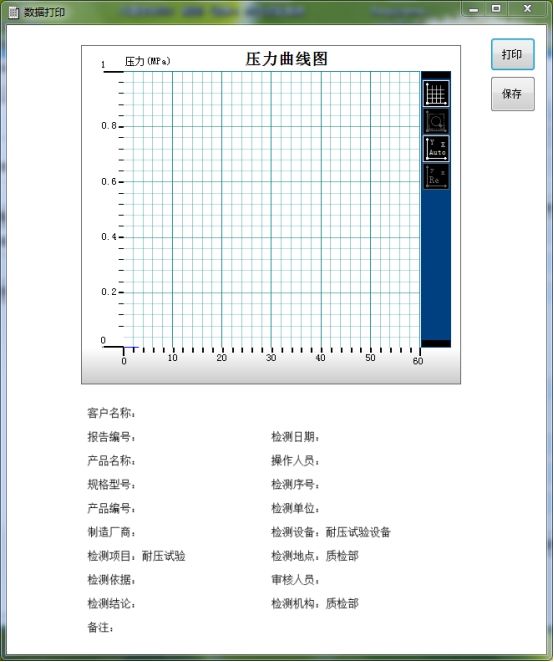Click the 客户名称 field label

tap(111, 413)
